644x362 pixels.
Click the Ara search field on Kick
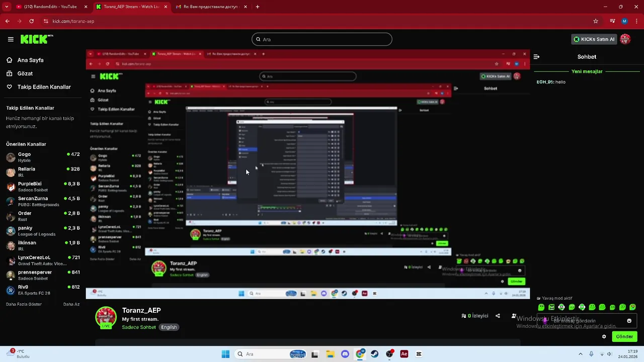point(322,39)
